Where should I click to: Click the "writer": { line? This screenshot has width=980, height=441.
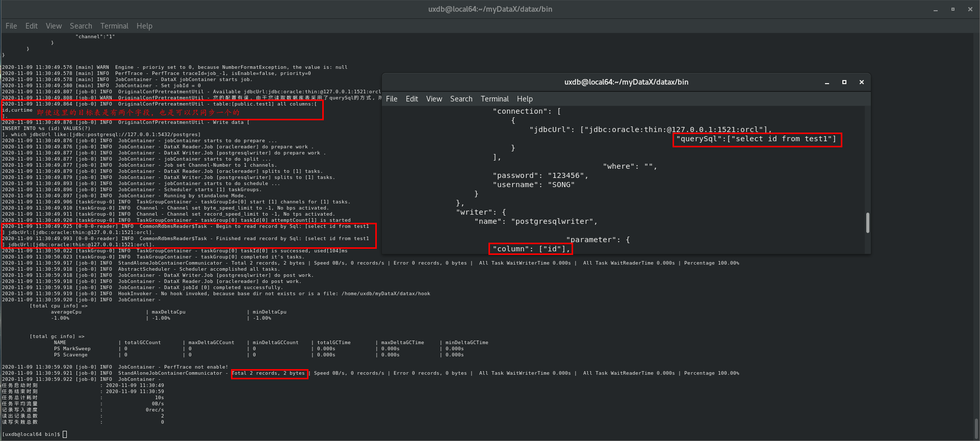481,212
